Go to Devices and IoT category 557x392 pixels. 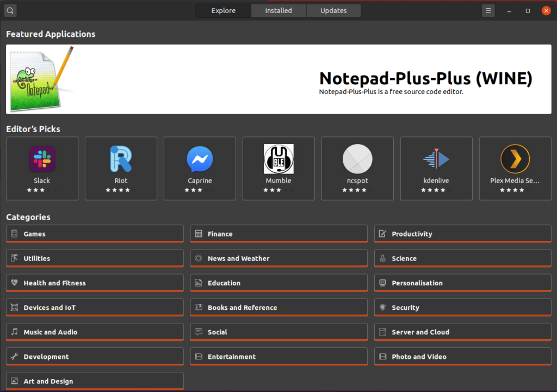(x=95, y=307)
